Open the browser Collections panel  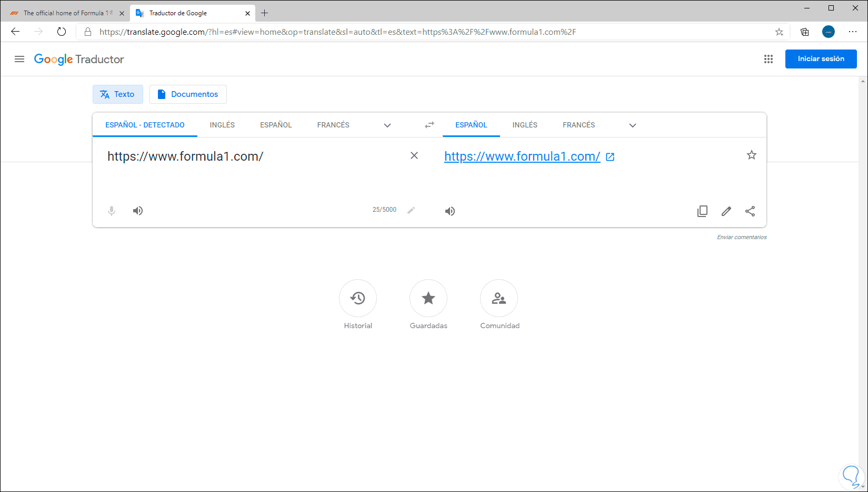(805, 32)
